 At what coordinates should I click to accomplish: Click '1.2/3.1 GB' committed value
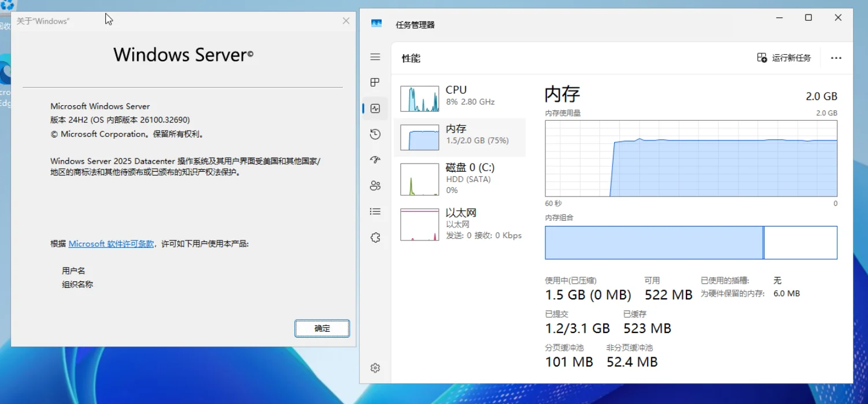pyautogui.click(x=578, y=328)
